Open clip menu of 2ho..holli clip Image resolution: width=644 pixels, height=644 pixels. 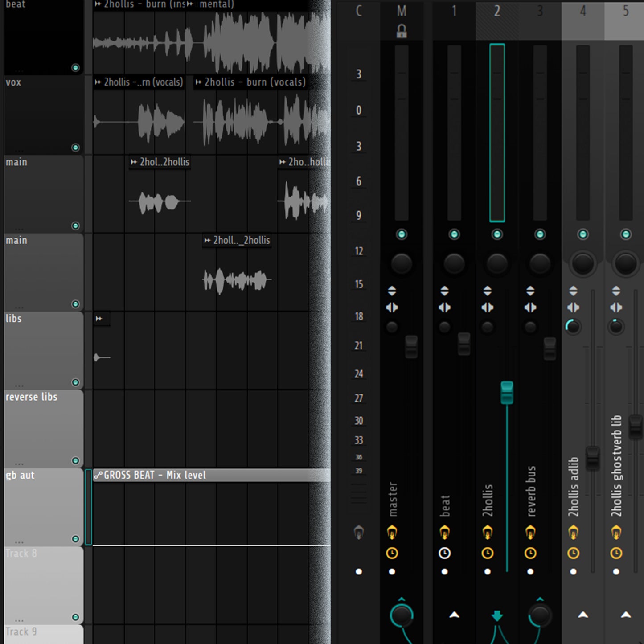pyautogui.click(x=282, y=162)
